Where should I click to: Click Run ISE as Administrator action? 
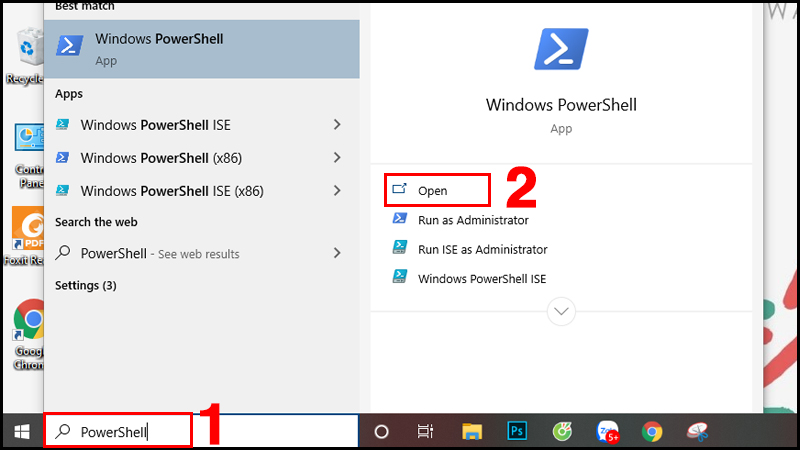point(469,249)
